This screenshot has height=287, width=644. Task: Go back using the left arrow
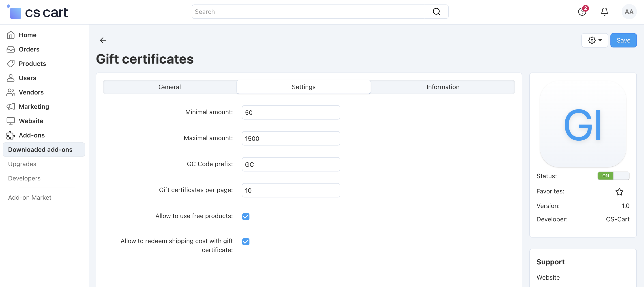click(x=103, y=40)
